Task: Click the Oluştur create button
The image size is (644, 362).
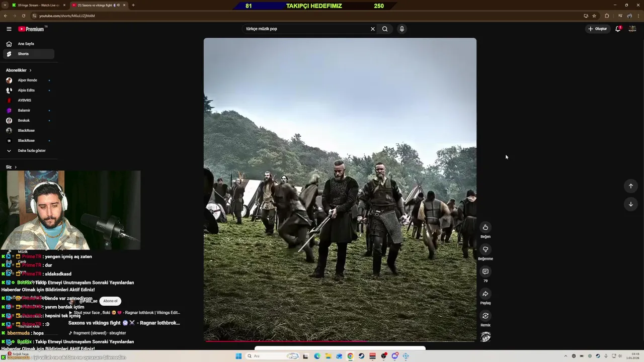Action: [x=597, y=29]
